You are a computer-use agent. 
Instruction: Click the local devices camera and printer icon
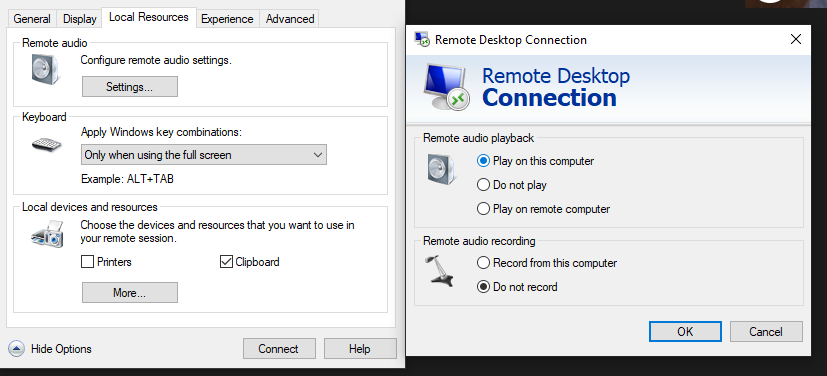pos(47,235)
